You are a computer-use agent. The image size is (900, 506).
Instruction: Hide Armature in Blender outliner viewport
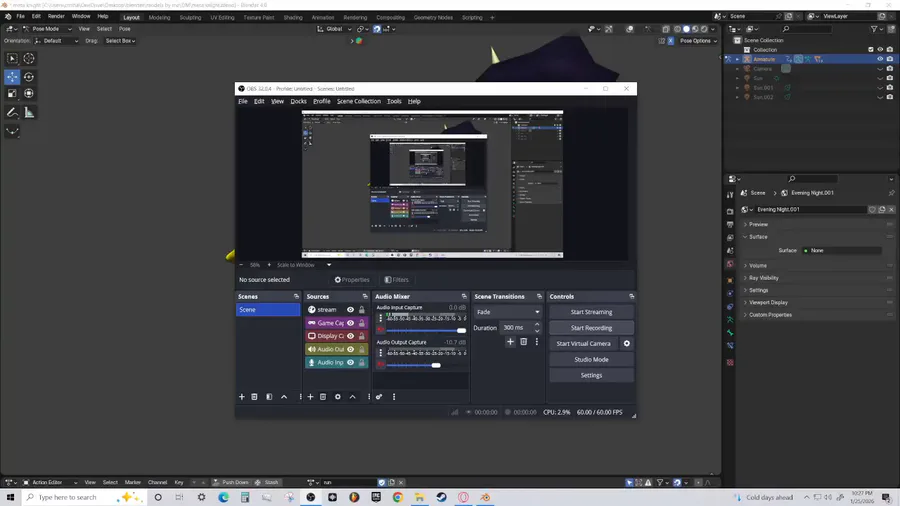(x=880, y=59)
